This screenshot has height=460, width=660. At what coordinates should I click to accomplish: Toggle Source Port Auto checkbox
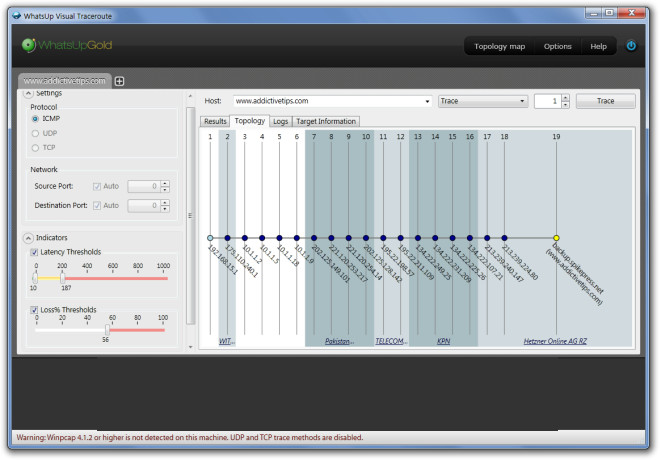pos(97,186)
